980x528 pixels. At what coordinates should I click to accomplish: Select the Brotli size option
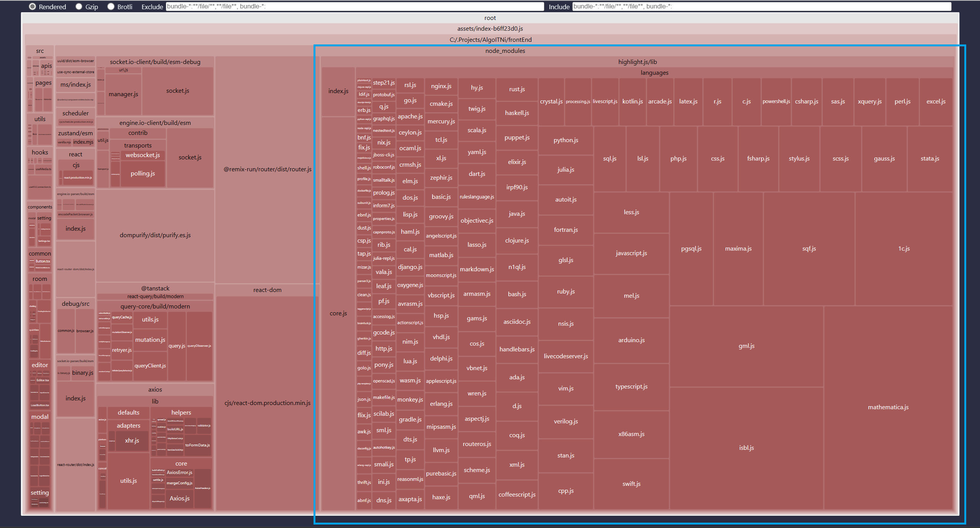coord(111,7)
